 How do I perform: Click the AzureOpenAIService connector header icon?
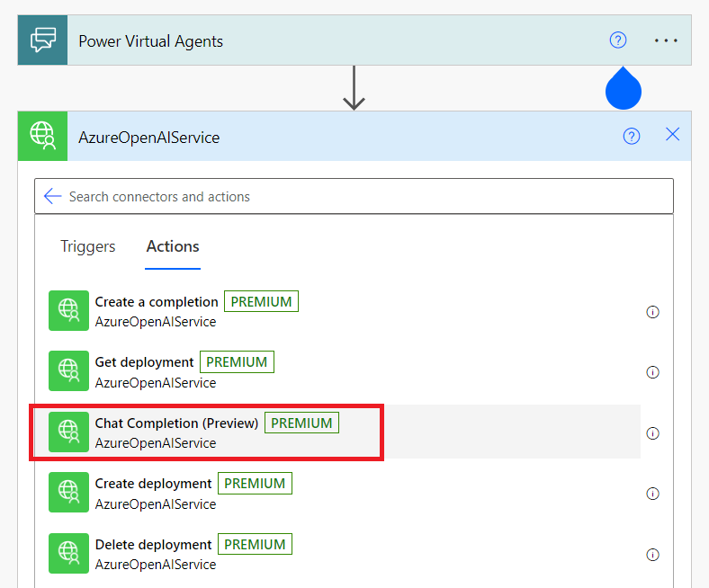tap(42, 137)
